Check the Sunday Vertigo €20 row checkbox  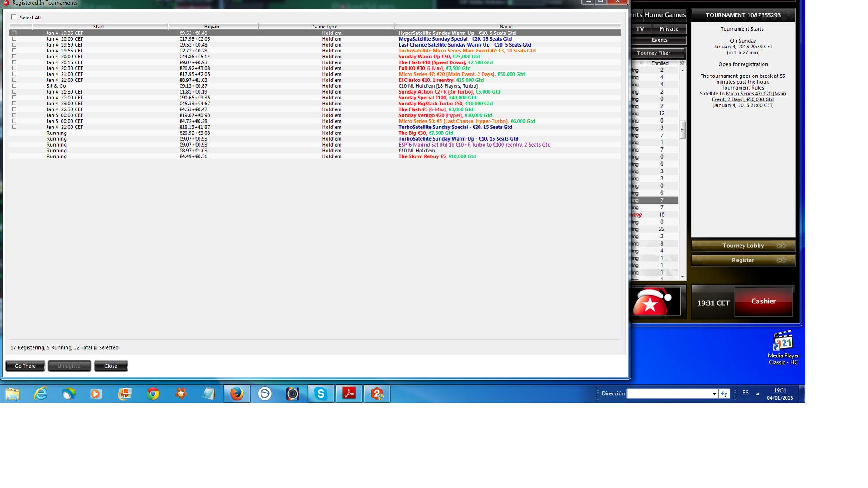pyautogui.click(x=14, y=115)
